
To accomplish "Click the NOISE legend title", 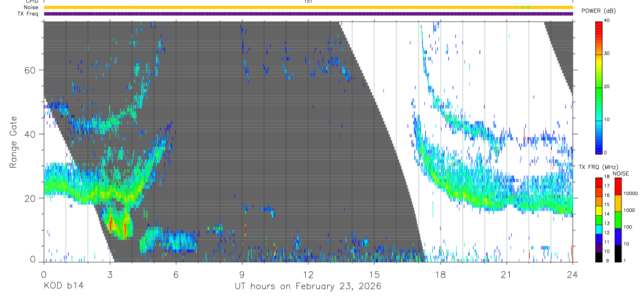I will [x=620, y=173].
